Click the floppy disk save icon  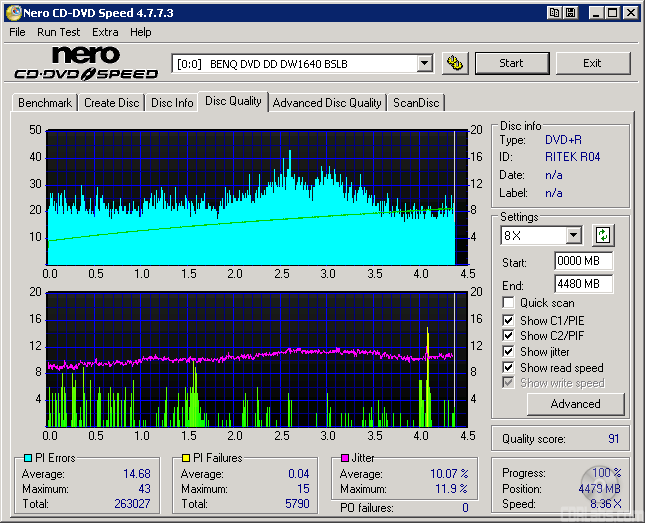coord(570,13)
